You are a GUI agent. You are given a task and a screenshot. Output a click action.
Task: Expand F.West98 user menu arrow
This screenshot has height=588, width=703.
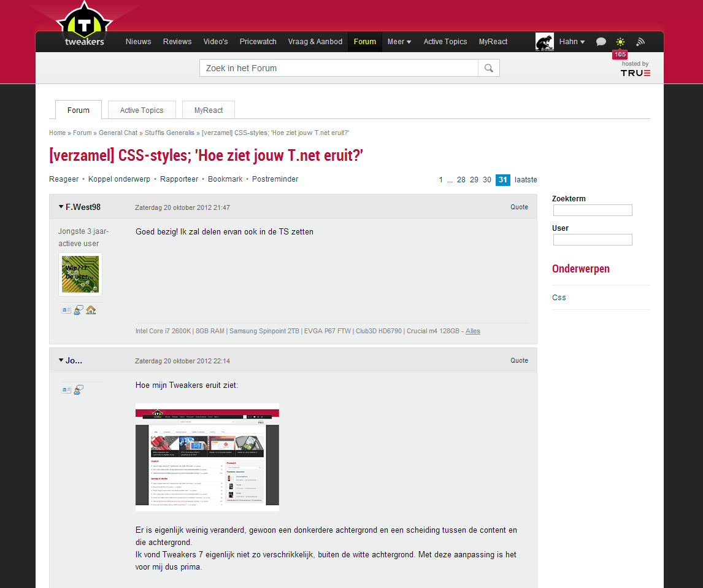61,207
